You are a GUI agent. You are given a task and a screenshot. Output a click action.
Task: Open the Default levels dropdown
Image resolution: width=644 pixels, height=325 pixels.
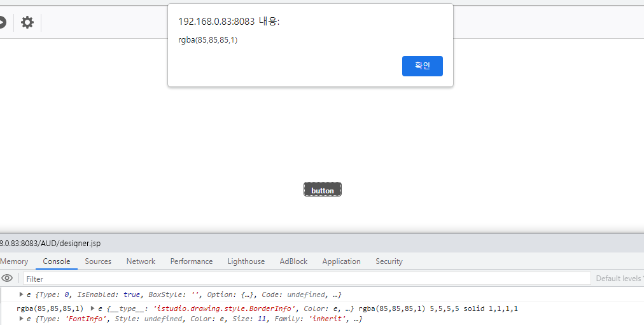620,279
